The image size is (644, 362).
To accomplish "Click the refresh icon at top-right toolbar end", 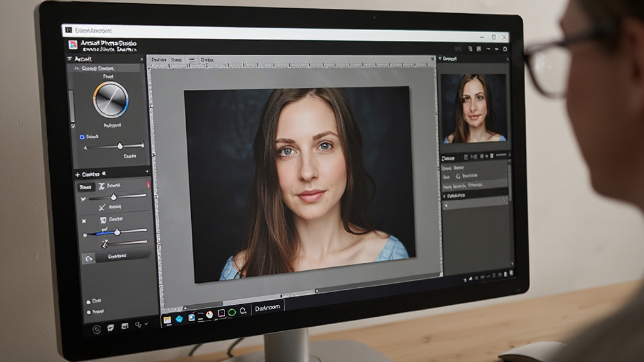I will pos(505,49).
